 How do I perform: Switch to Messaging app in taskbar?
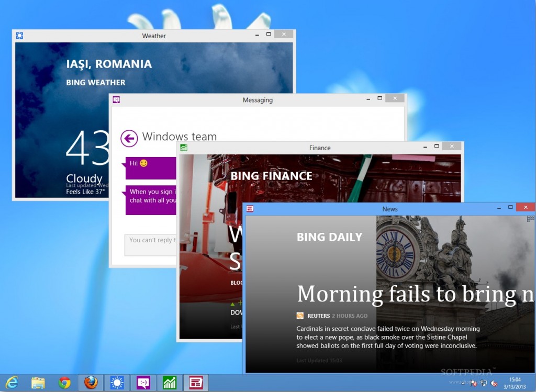143,383
